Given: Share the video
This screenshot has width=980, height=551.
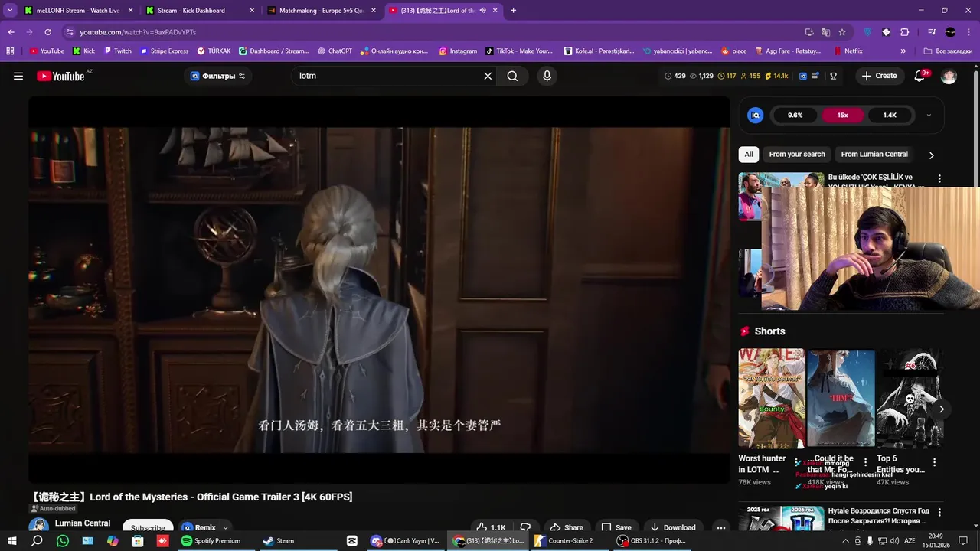Looking at the screenshot, I should [x=566, y=527].
